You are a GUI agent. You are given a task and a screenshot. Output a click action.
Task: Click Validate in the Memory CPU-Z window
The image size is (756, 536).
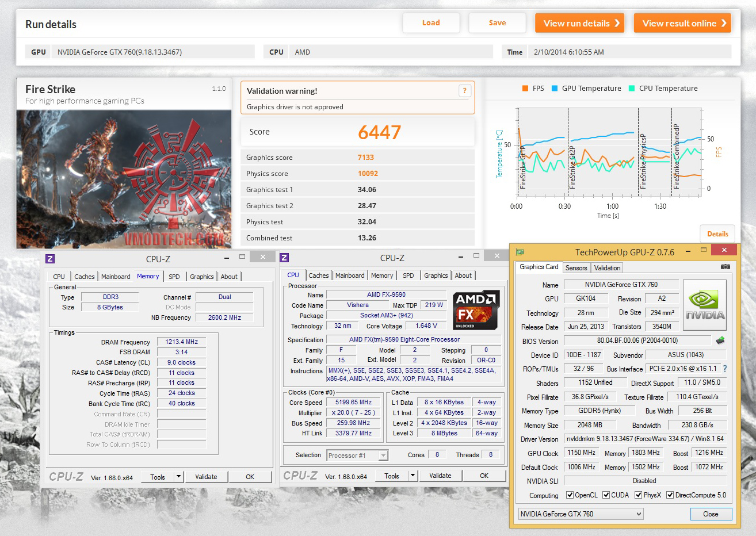(206, 477)
